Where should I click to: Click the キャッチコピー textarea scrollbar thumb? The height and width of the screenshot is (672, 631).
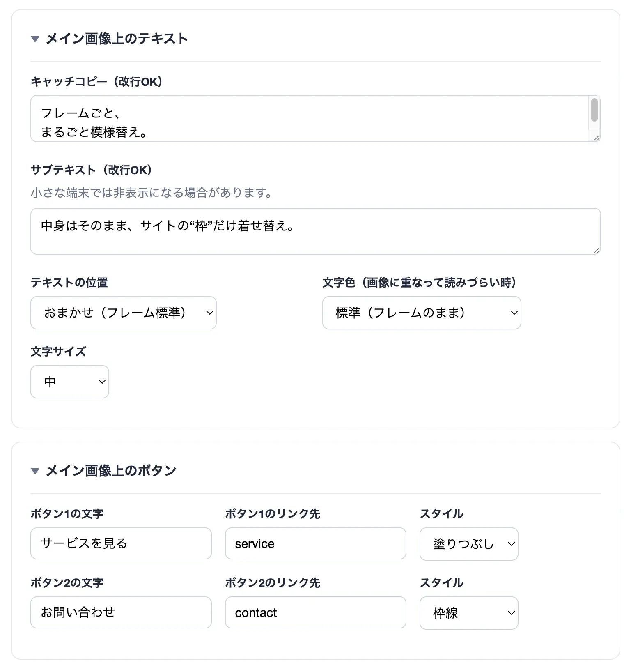594,110
